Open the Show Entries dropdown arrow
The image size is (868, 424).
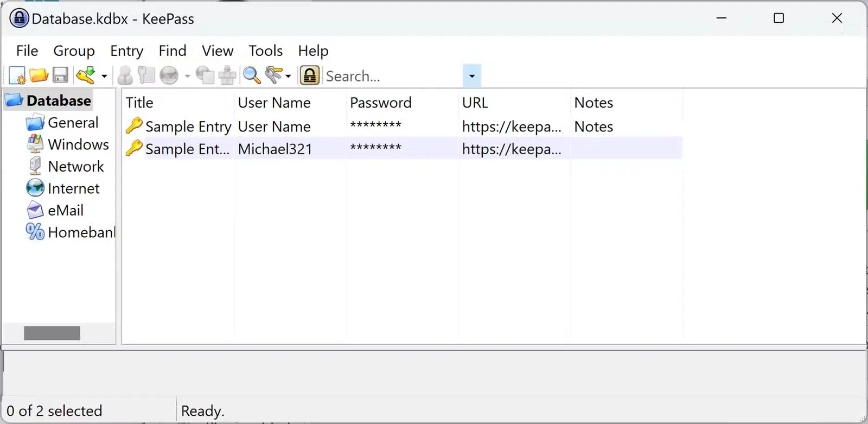pyautogui.click(x=288, y=76)
